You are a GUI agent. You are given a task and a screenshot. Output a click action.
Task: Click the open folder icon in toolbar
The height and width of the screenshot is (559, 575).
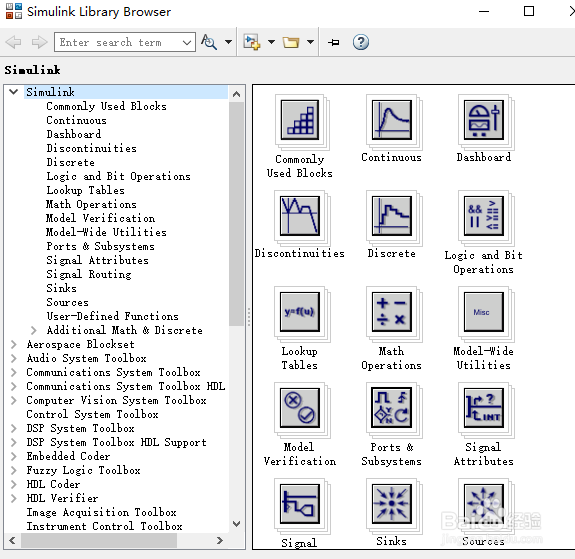pos(291,42)
